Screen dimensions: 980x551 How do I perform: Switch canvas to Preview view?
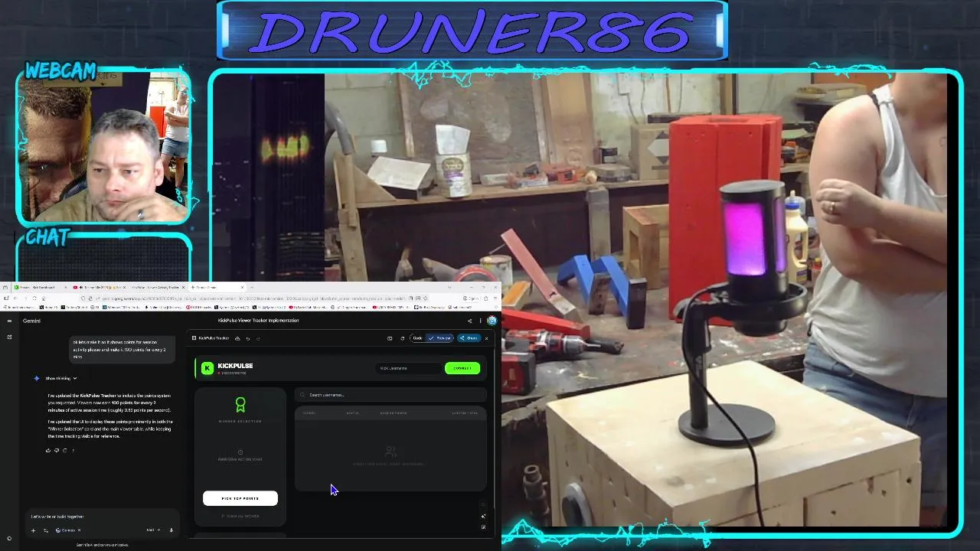pos(440,338)
